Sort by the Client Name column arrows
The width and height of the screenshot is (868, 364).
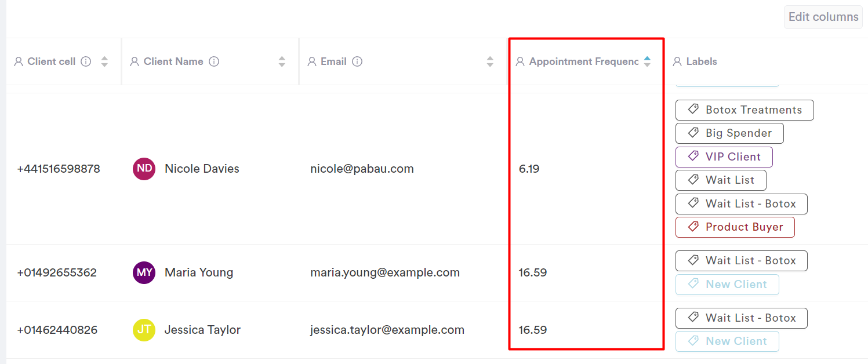(x=282, y=61)
